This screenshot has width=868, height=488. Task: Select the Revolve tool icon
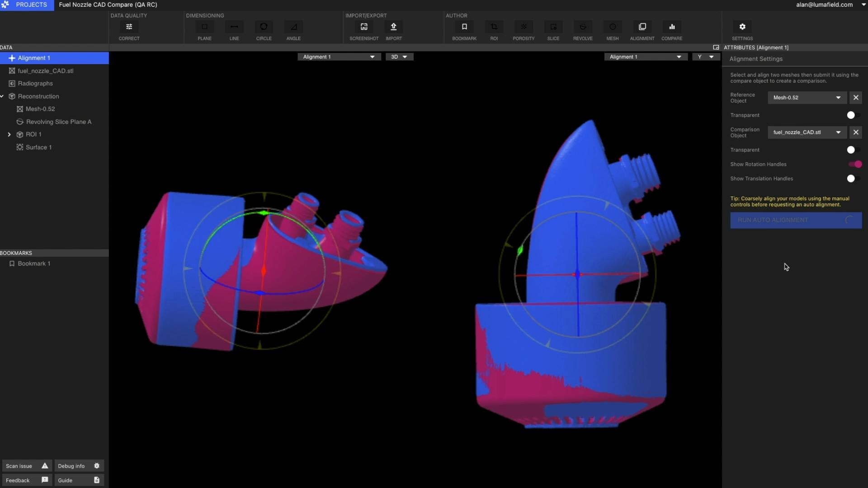(583, 27)
